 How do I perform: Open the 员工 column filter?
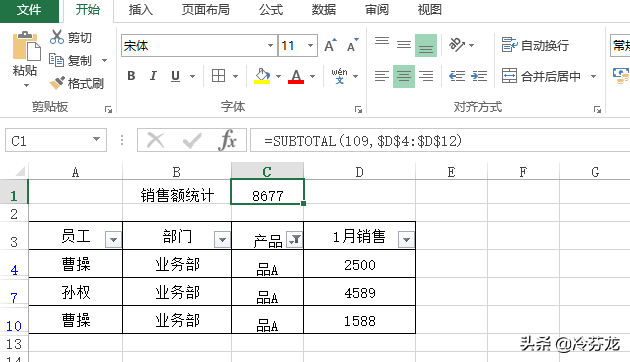(x=113, y=240)
